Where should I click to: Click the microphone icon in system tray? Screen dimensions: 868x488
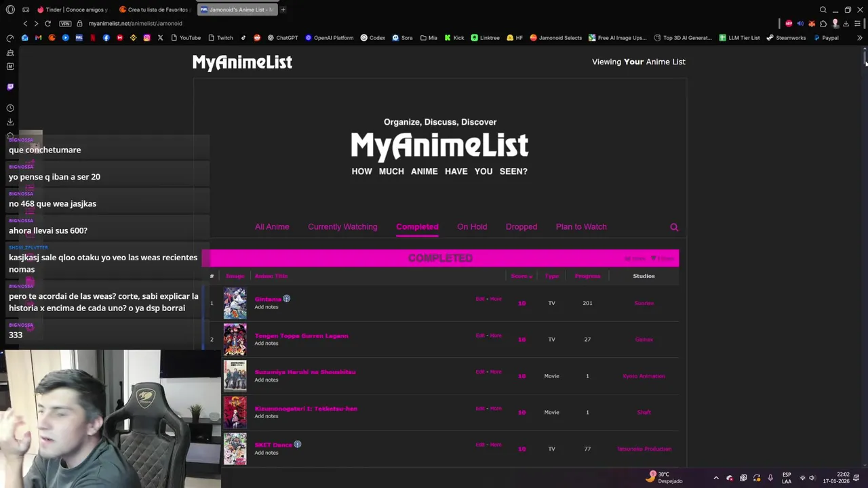[770, 478]
